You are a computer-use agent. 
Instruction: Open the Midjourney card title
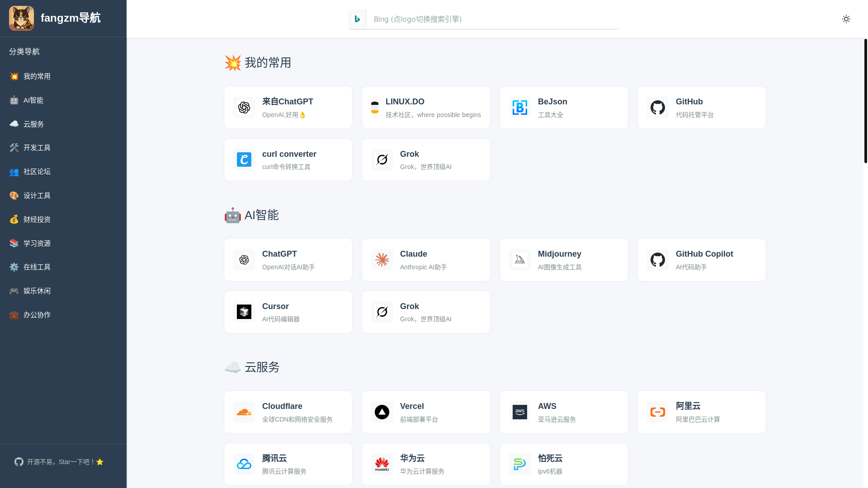(560, 254)
